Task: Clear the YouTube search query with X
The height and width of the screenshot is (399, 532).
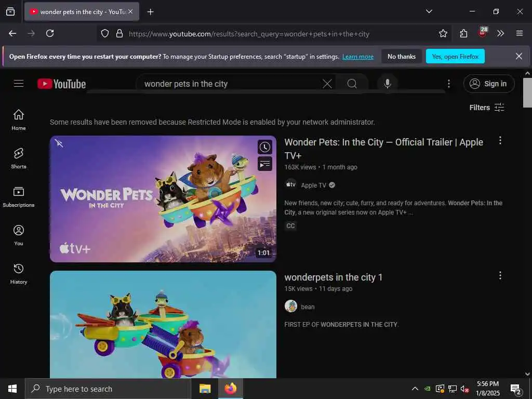Action: pos(327,84)
